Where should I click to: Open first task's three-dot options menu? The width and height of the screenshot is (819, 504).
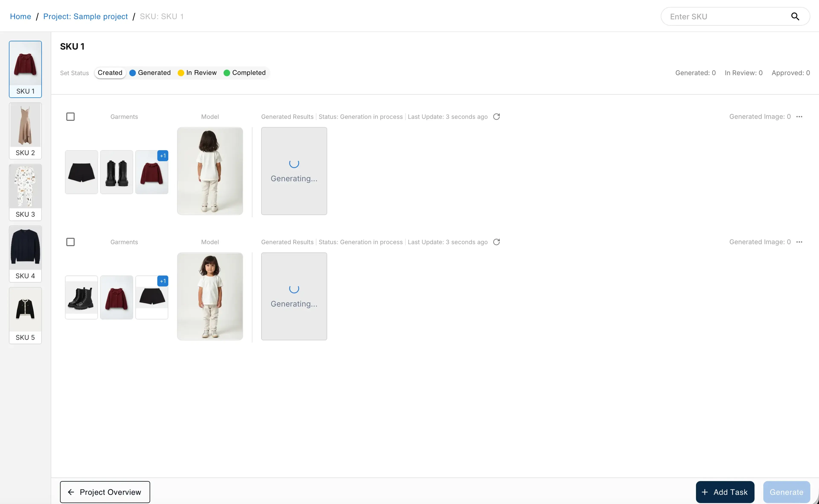(x=799, y=117)
